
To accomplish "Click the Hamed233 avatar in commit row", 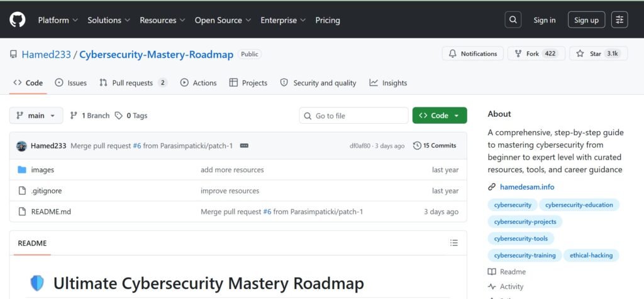I will [x=21, y=146].
